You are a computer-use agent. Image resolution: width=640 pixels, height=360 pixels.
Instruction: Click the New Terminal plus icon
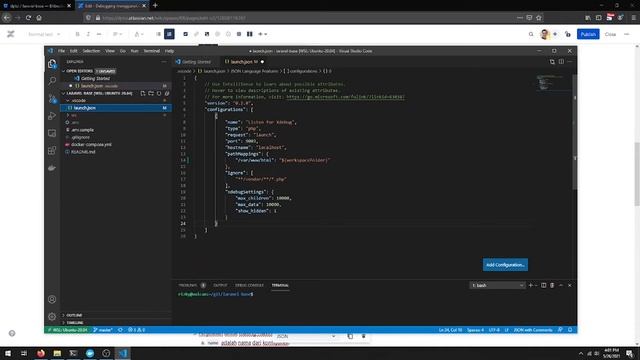tap(530, 285)
